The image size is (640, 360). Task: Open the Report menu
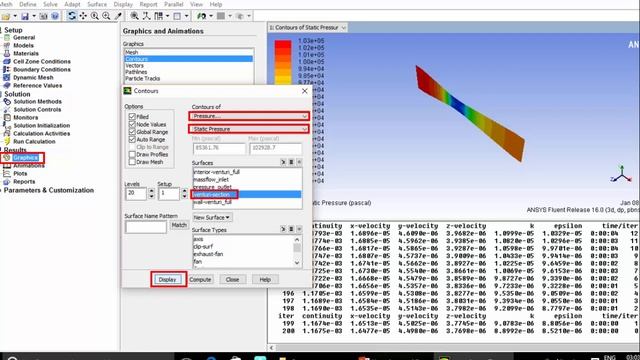point(148,4)
